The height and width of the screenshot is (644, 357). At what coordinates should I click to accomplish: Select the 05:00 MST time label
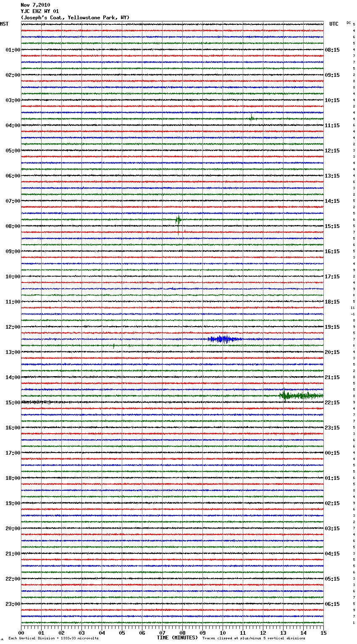click(13, 151)
